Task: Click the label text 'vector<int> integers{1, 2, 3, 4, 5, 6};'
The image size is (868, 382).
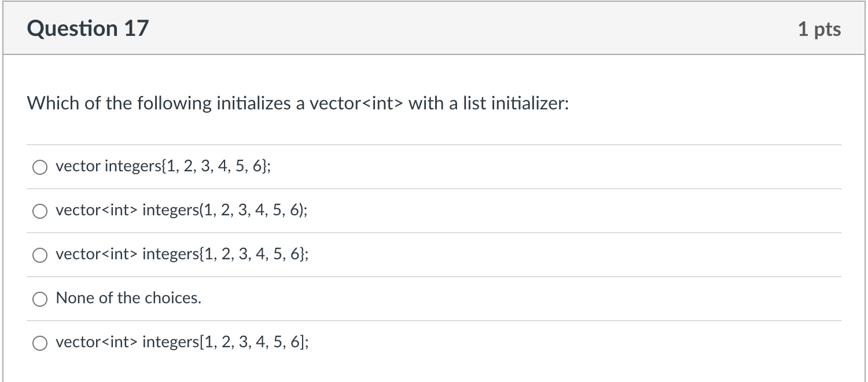Action: [x=182, y=255]
